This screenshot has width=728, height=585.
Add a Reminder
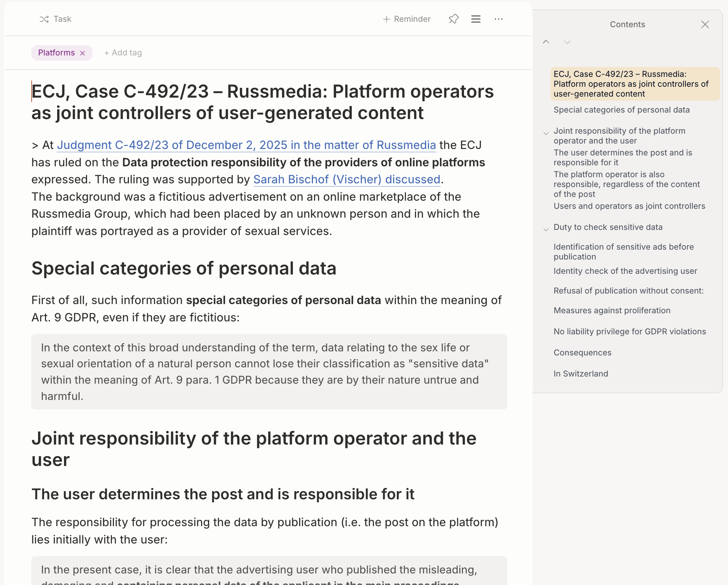pyautogui.click(x=407, y=19)
